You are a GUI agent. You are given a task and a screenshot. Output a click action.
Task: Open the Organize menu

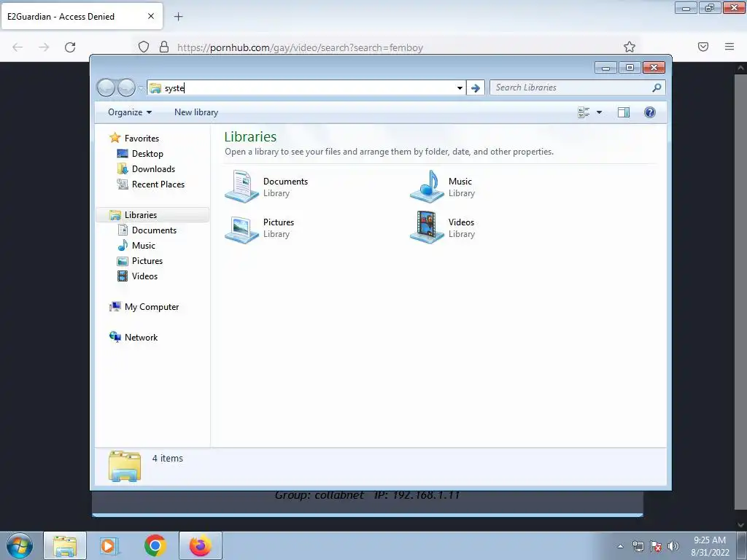coord(130,112)
